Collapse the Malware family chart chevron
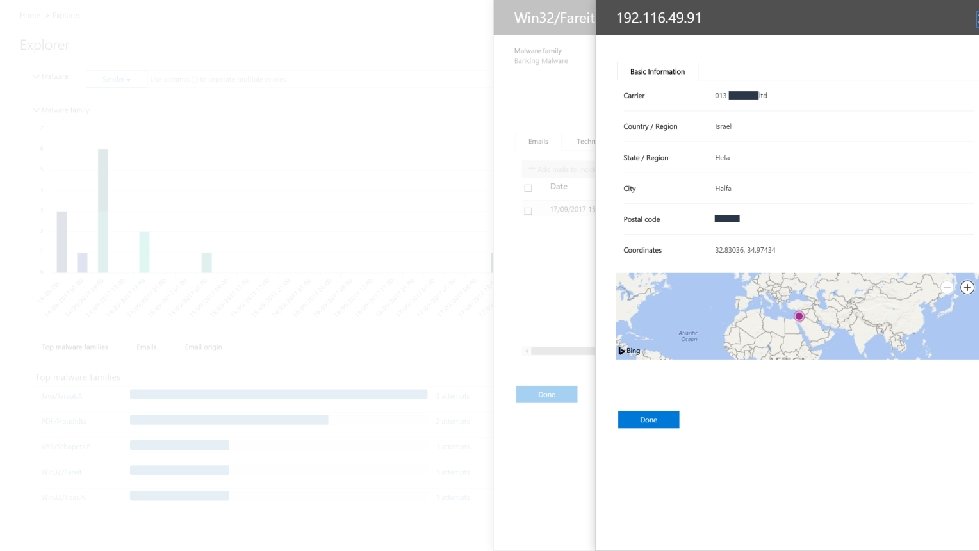 [36, 110]
